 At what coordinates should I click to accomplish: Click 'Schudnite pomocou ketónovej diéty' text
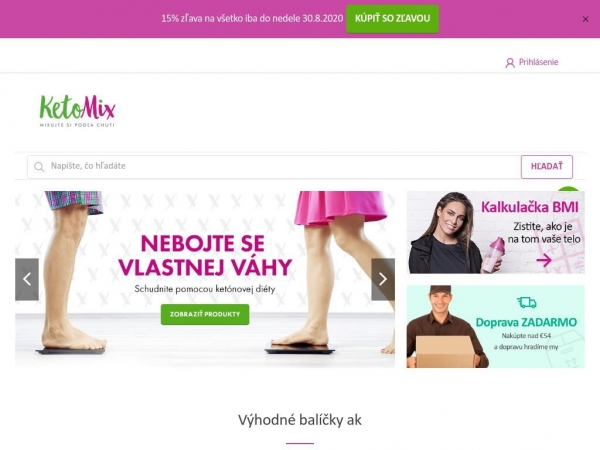[x=205, y=289]
